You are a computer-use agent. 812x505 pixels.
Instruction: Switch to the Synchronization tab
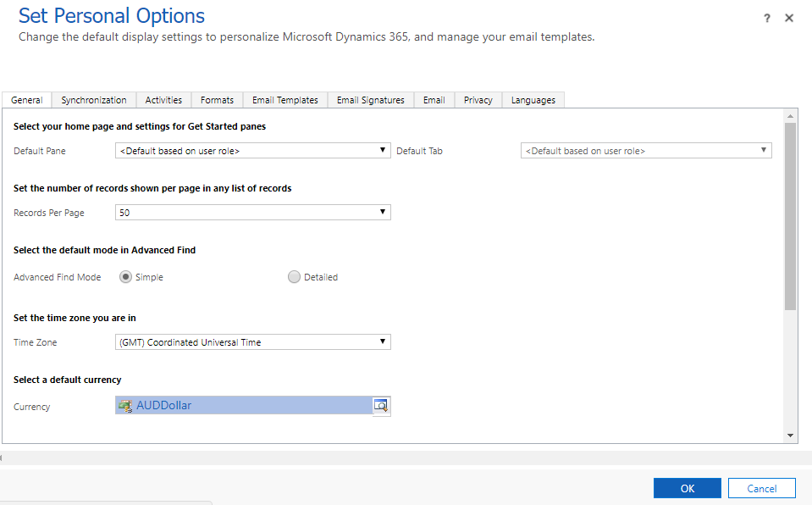[94, 100]
